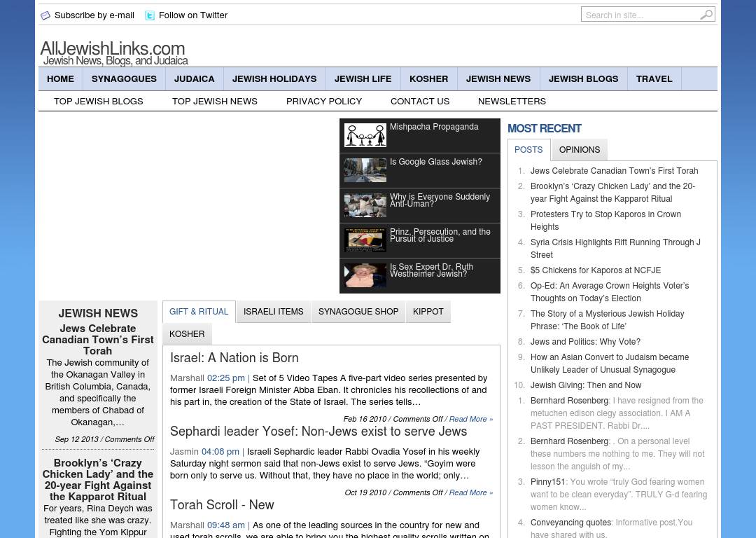
Task: Open the Conveyancing quotes comment link
Action: click(x=570, y=522)
